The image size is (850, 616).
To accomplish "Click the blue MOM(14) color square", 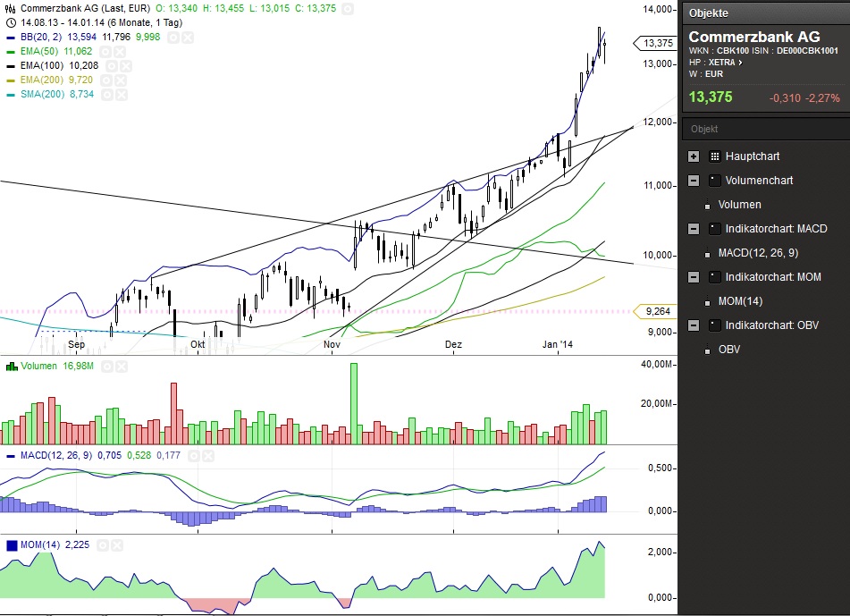I will (12, 545).
